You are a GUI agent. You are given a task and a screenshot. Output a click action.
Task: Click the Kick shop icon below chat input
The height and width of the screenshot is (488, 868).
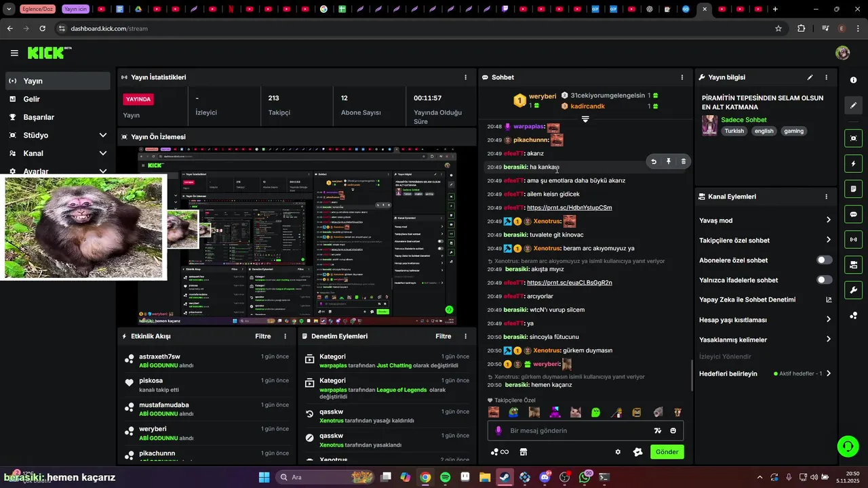524,452
